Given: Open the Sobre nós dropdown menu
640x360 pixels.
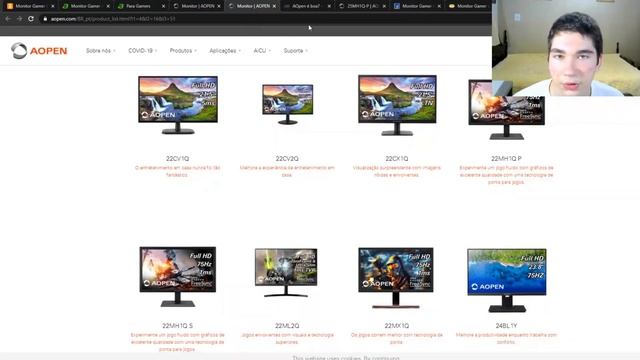Looking at the screenshot, I should coord(100,51).
